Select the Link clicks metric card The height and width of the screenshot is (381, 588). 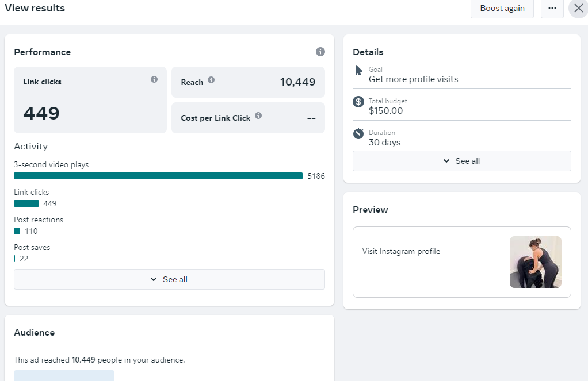[90, 100]
